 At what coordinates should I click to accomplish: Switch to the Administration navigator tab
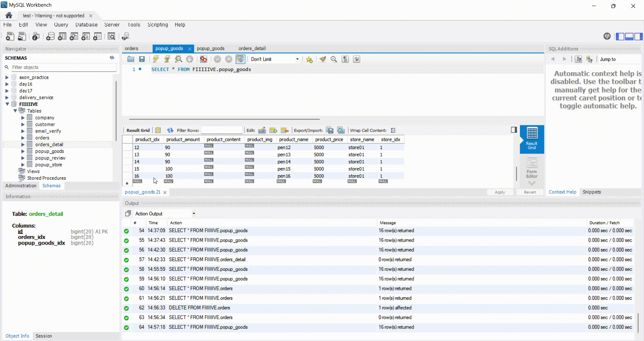[x=21, y=186]
